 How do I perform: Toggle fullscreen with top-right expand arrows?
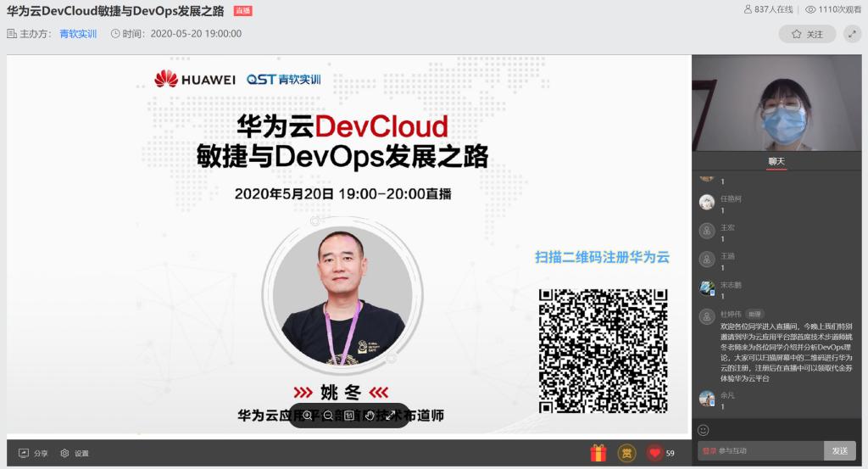point(852,34)
